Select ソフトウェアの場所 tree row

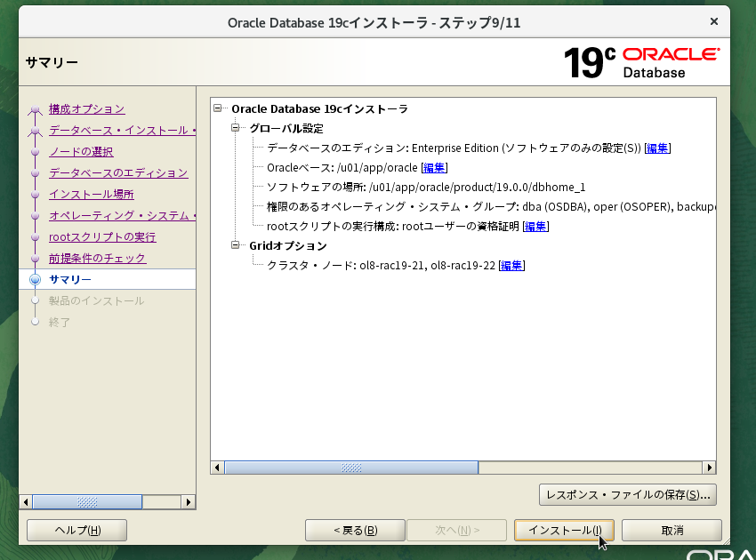pos(426,187)
